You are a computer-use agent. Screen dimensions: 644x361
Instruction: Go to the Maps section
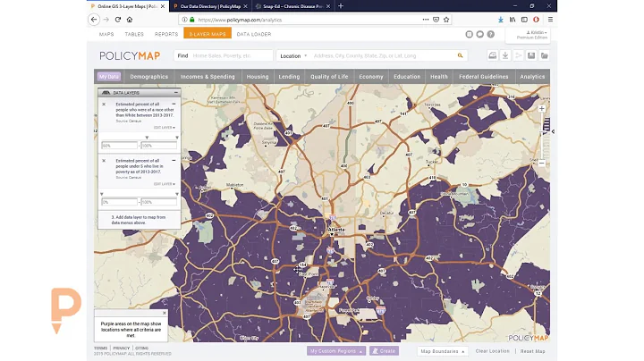(106, 34)
